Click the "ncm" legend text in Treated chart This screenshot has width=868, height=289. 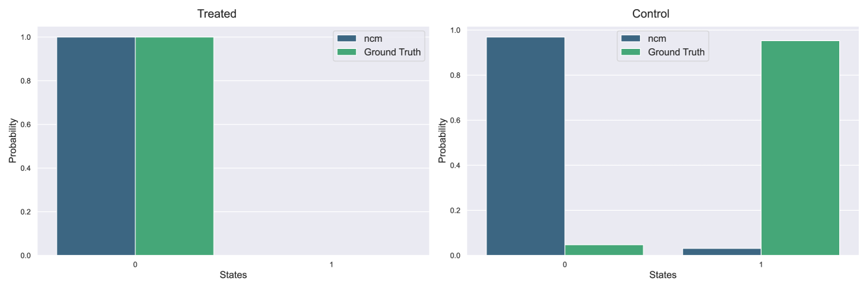pos(372,38)
